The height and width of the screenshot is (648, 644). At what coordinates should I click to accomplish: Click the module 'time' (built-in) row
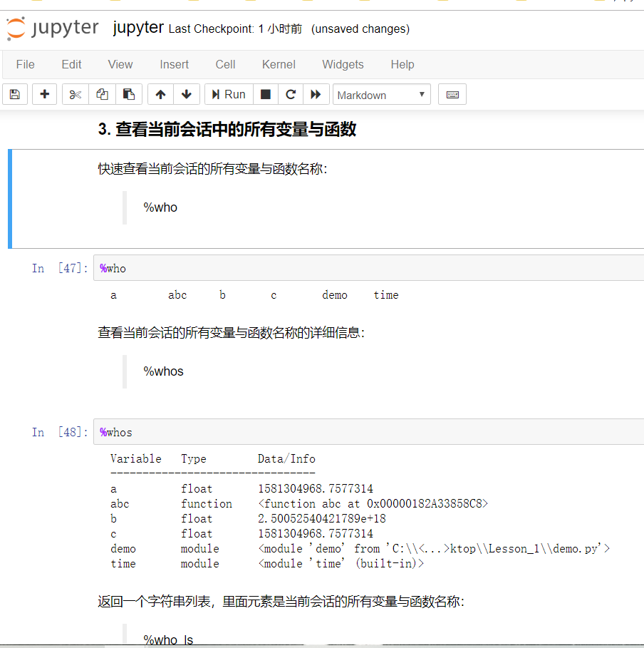[267, 563]
